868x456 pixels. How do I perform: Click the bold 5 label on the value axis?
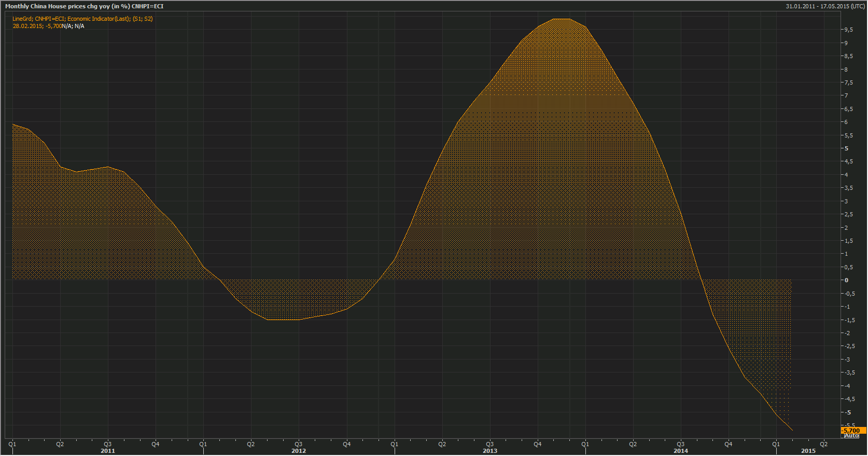click(x=847, y=148)
